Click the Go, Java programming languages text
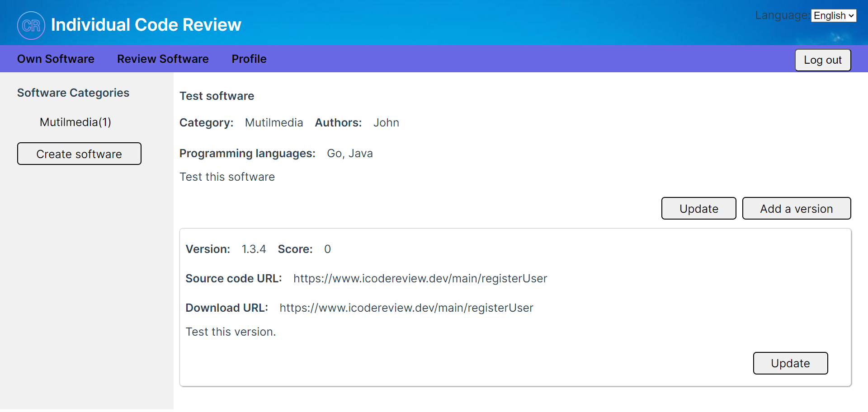 point(349,154)
